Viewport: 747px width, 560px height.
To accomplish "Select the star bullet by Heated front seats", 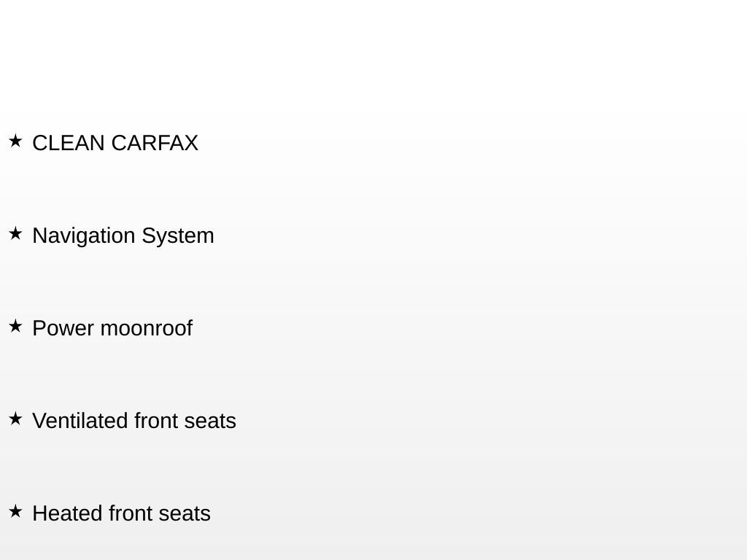I will pyautogui.click(x=15, y=511).
